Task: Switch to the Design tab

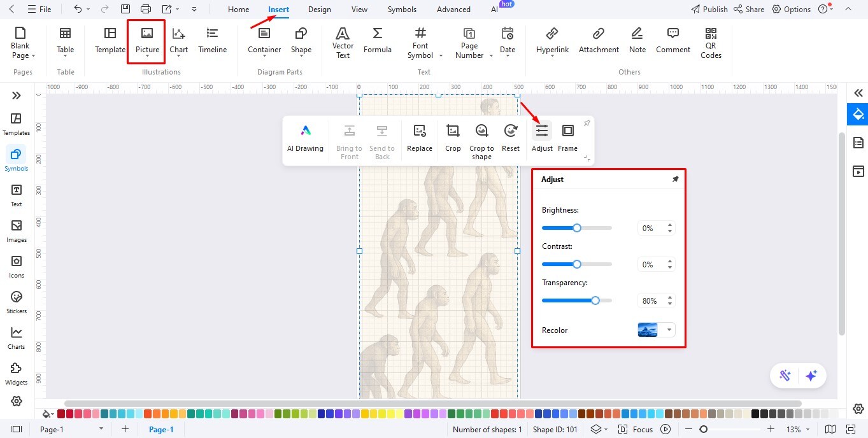Action: pyautogui.click(x=319, y=10)
